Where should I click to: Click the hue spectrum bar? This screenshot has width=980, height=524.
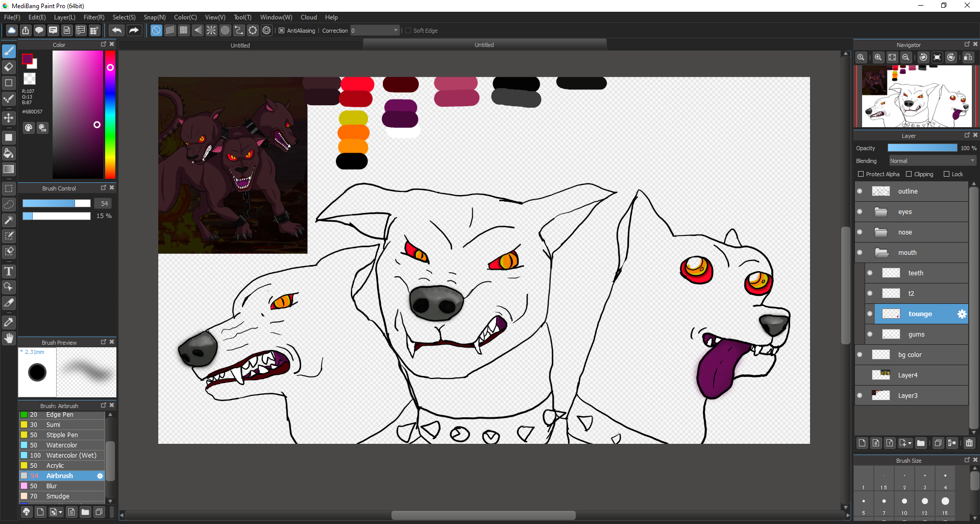point(110,114)
